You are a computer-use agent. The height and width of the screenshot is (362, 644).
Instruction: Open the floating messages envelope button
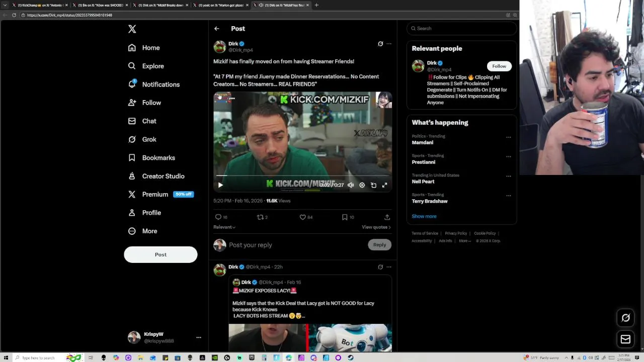click(625, 339)
